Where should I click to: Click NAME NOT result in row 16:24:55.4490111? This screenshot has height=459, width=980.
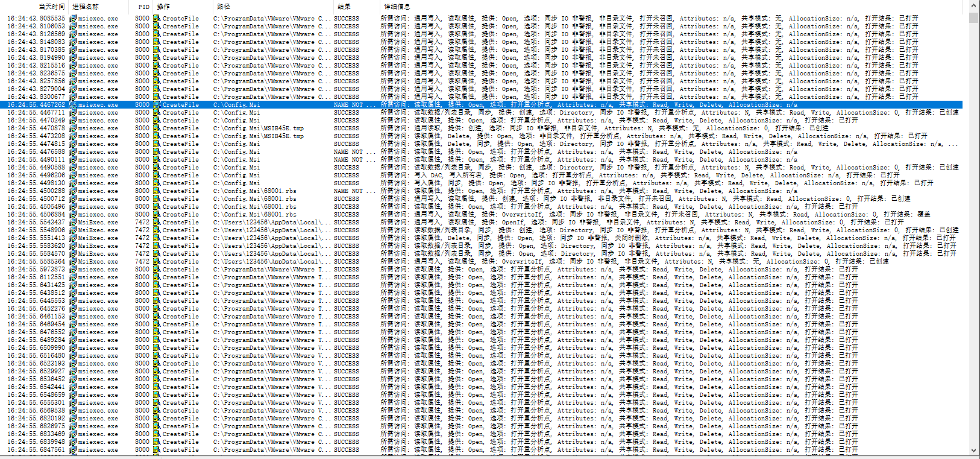[354, 159]
